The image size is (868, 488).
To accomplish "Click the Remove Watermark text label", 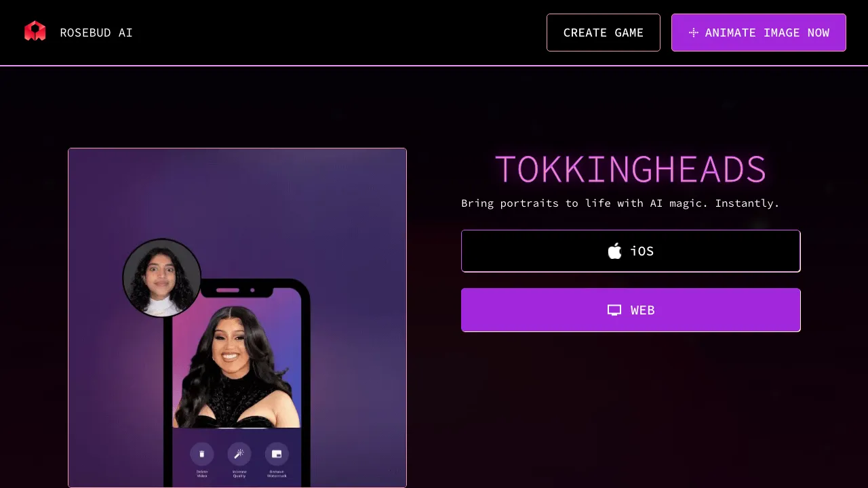I will 277,473.
